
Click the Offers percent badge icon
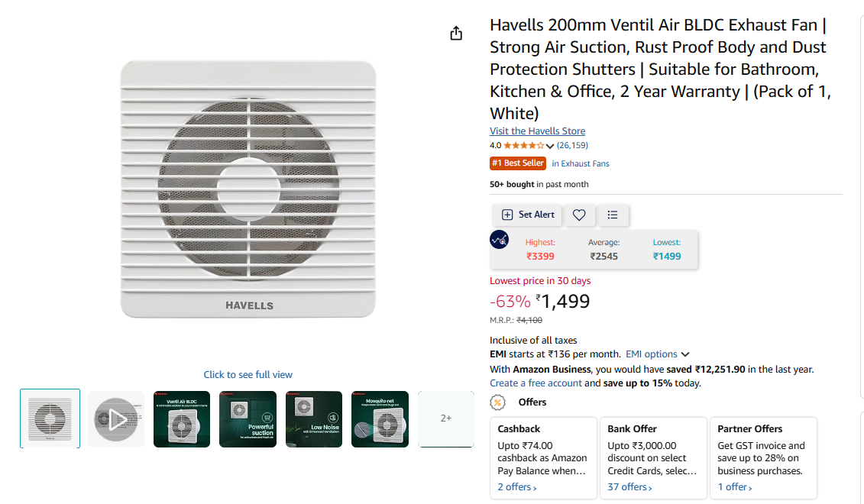497,402
